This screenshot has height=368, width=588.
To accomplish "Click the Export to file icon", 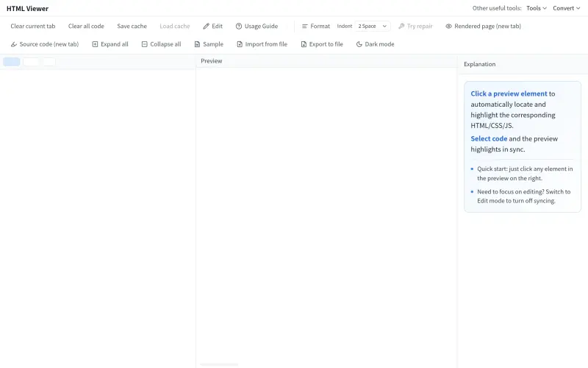I will point(304,44).
